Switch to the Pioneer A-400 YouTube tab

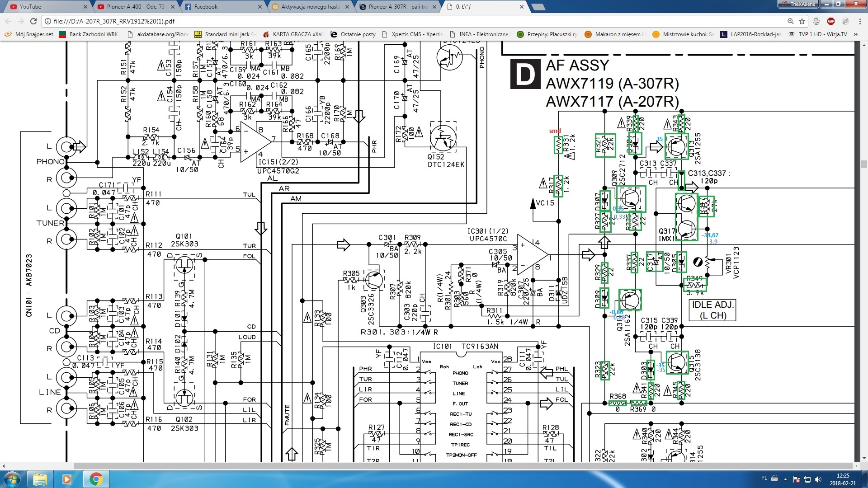[x=136, y=7]
